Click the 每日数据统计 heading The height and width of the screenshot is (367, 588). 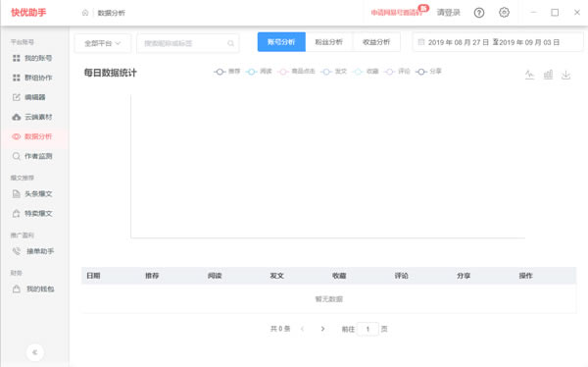[110, 73]
